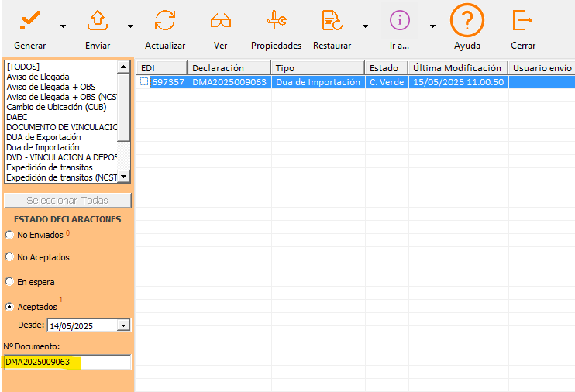Select the No Enviados radio button

coord(9,234)
